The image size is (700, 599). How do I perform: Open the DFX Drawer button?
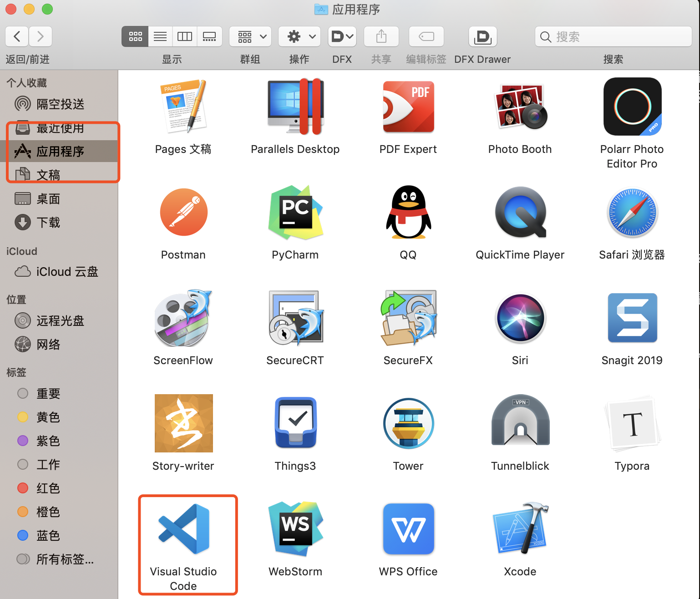482,36
